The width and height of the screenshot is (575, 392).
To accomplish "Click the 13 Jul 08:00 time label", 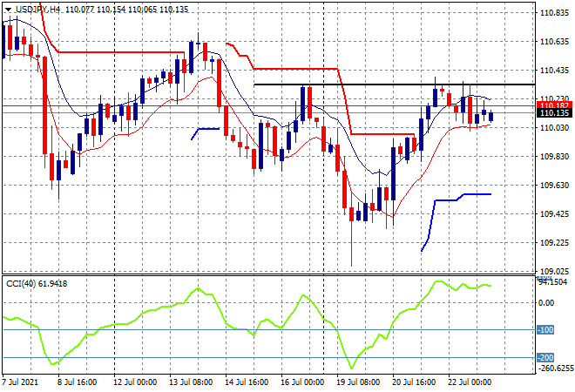I will click(191, 382).
